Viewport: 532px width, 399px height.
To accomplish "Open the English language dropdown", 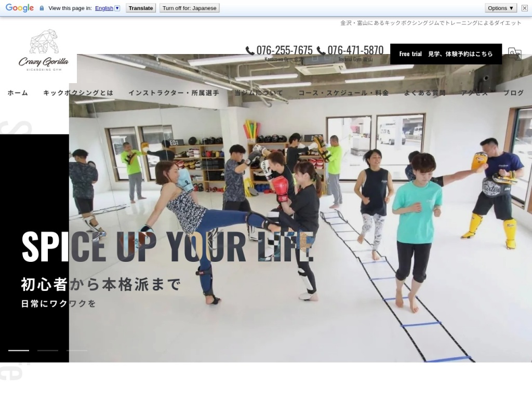I will (108, 8).
